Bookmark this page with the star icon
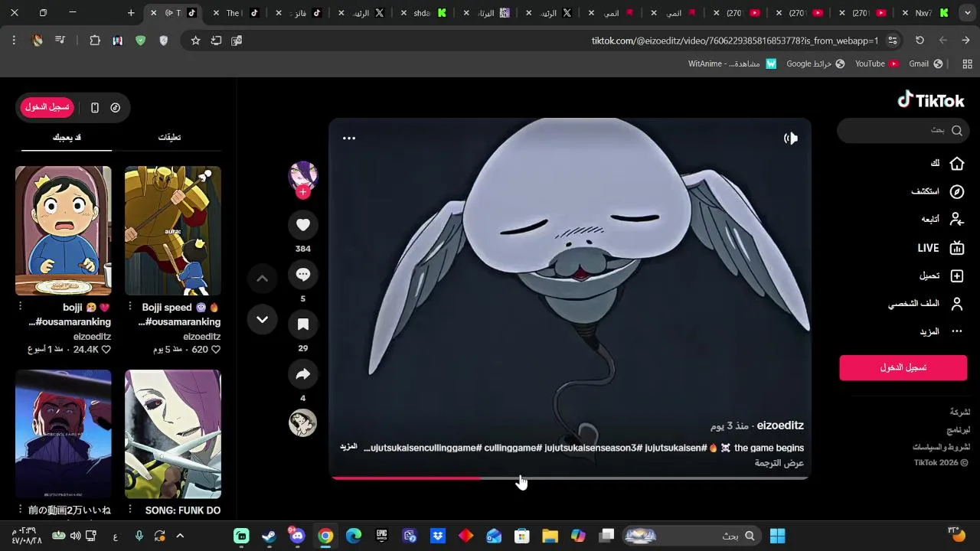 (x=195, y=41)
